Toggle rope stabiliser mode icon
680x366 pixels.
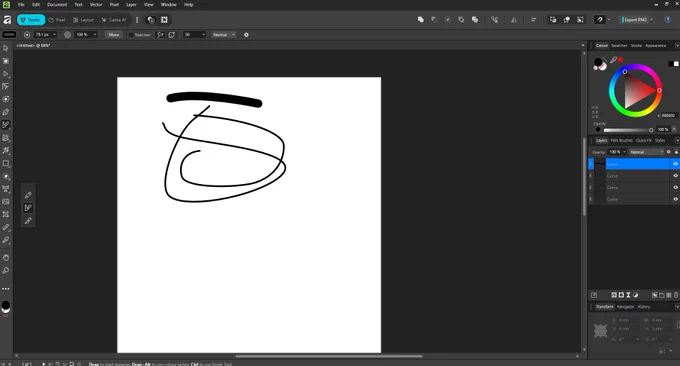pos(160,35)
